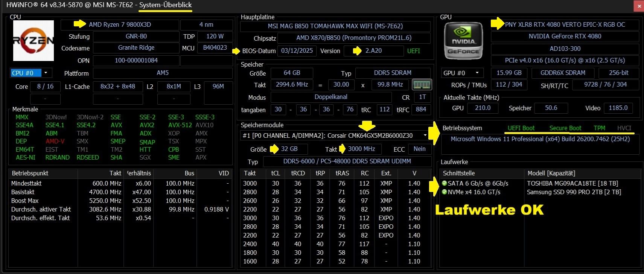Close the HWiNFO System-Überblick window
Image resolution: width=644 pixels, height=274 pixels.
click(639, 6)
